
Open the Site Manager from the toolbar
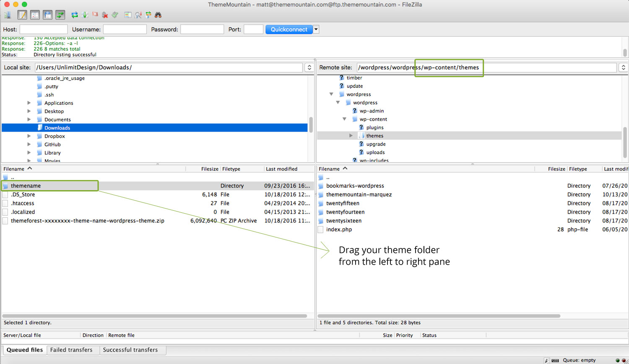(8, 15)
